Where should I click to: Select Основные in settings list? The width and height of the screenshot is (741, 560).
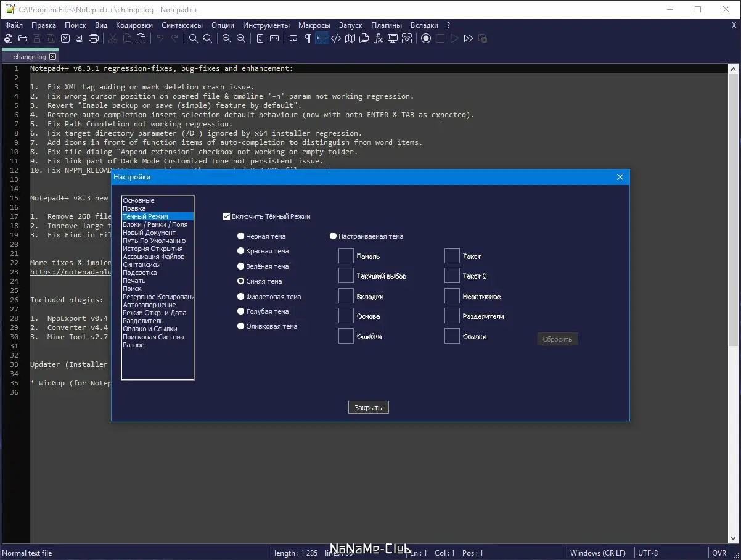click(158, 200)
